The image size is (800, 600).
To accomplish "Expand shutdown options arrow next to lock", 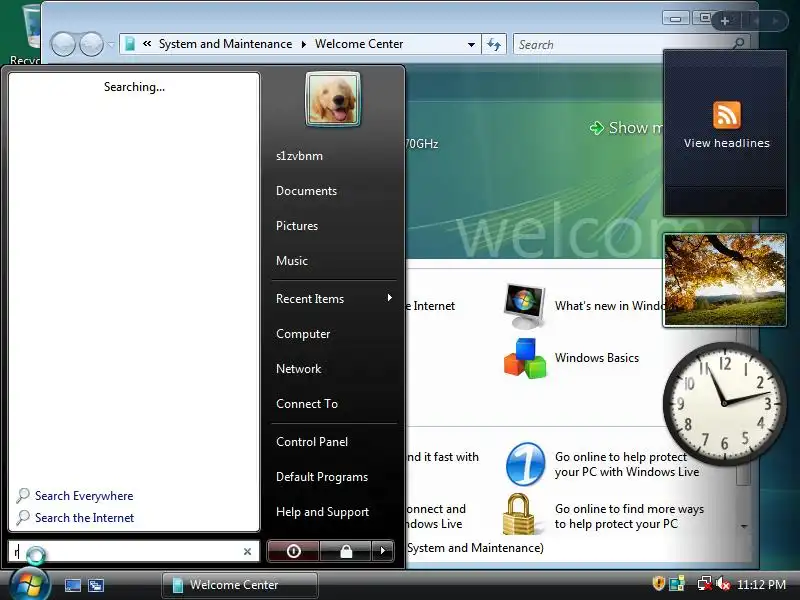I will tap(383, 551).
